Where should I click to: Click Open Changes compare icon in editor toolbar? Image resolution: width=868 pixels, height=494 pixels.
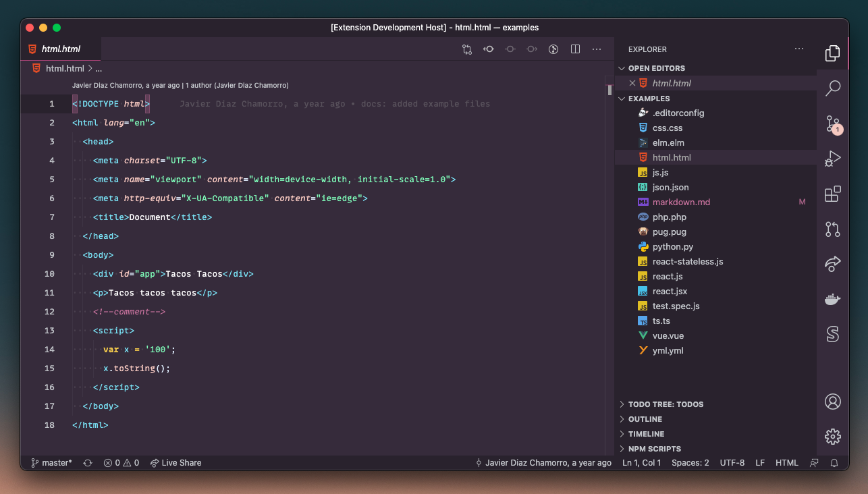[467, 49]
